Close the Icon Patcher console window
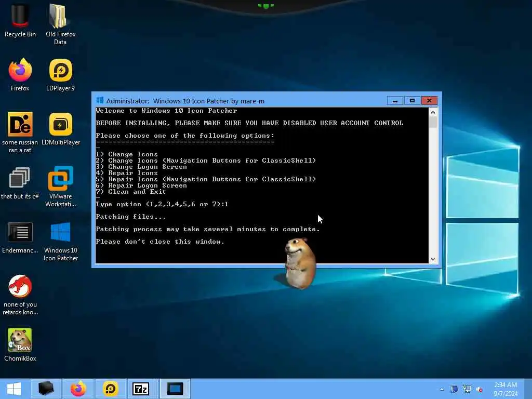 [429, 101]
